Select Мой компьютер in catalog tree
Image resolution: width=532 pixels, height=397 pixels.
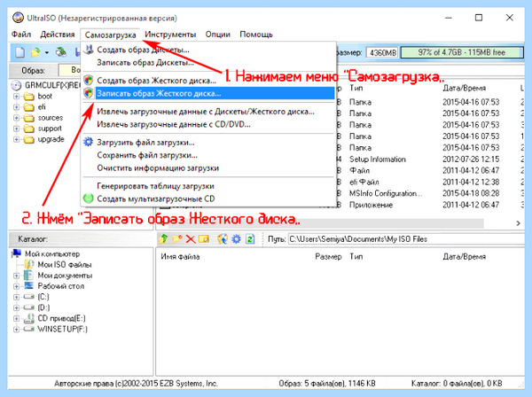point(52,253)
